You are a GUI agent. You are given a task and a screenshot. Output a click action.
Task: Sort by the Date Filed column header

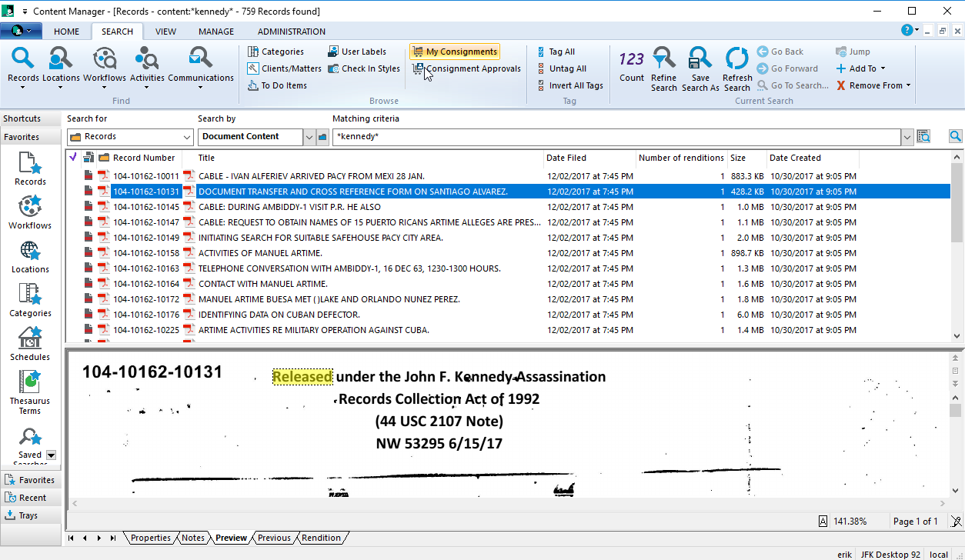pos(589,158)
